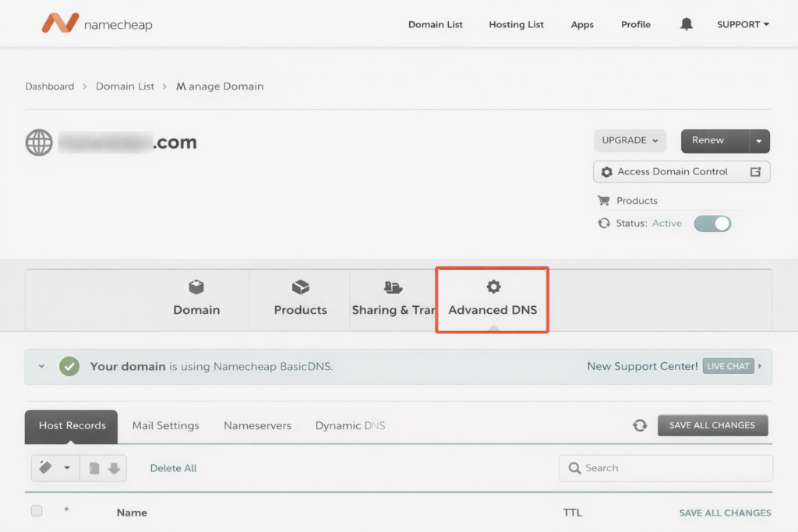Image resolution: width=798 pixels, height=532 pixels.
Task: Open the Sharing & Transfer section icon
Action: [x=394, y=285]
